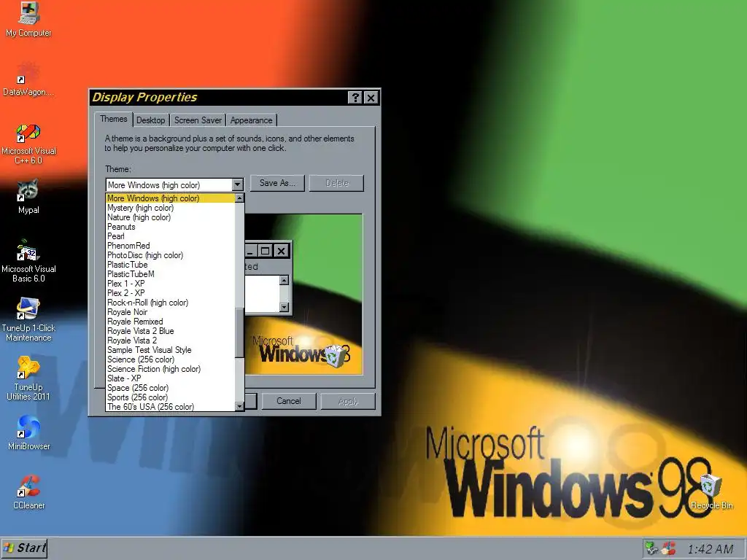The height and width of the screenshot is (560, 747).
Task: Open the My Computer desktop icon
Action: pyautogui.click(x=28, y=20)
